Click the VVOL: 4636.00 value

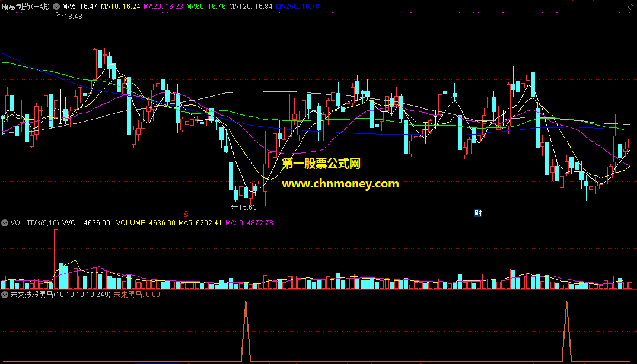point(86,223)
